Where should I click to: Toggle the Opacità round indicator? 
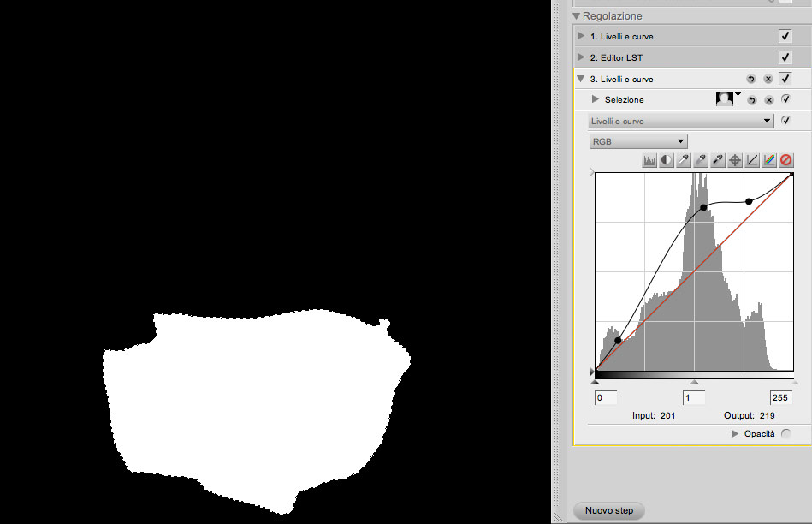pyautogui.click(x=785, y=434)
